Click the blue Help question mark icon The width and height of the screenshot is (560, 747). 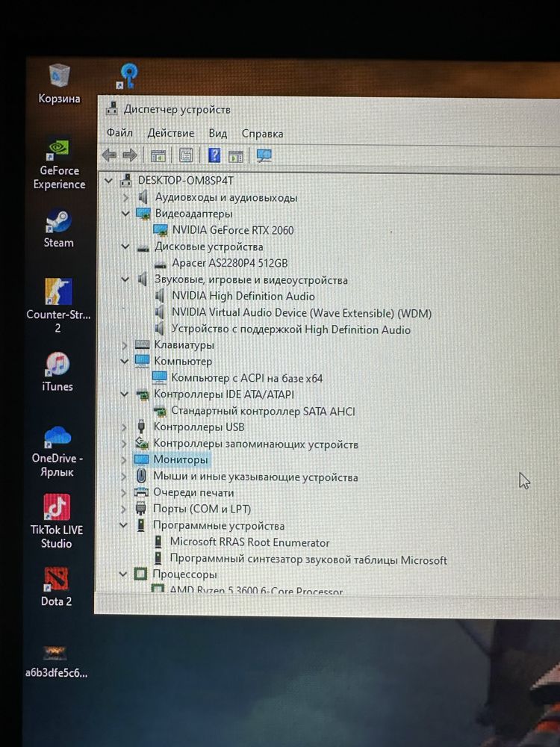(x=214, y=155)
